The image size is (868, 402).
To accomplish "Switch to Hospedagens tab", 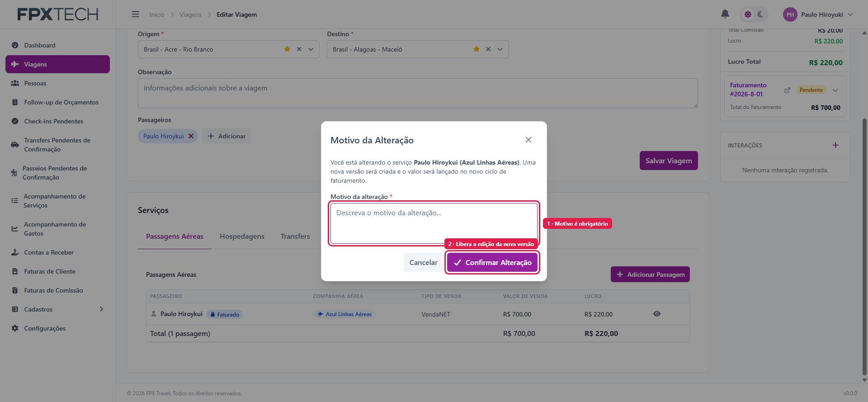I will (x=242, y=236).
